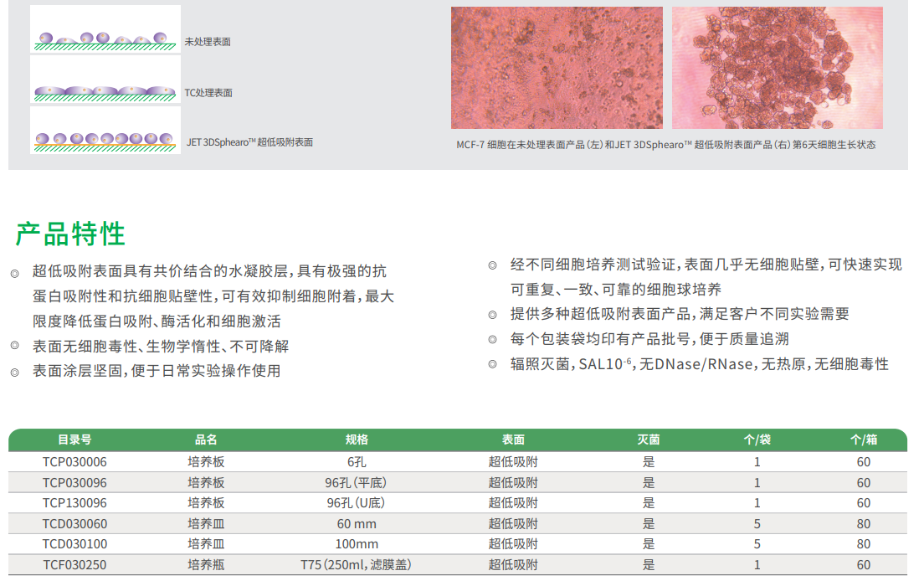Click the bullet icon before 表面涂层坚固
The width and height of the screenshot is (924, 581).
tap(14, 372)
